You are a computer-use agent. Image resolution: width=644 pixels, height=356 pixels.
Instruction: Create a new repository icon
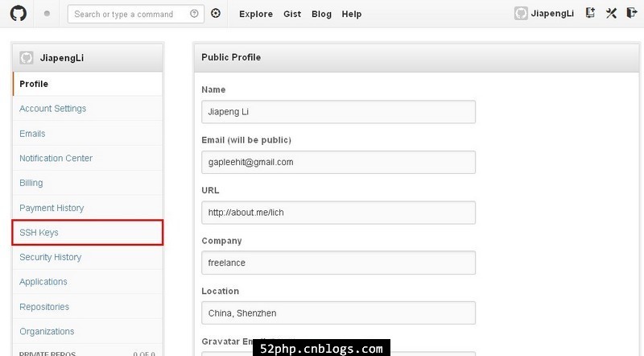590,13
